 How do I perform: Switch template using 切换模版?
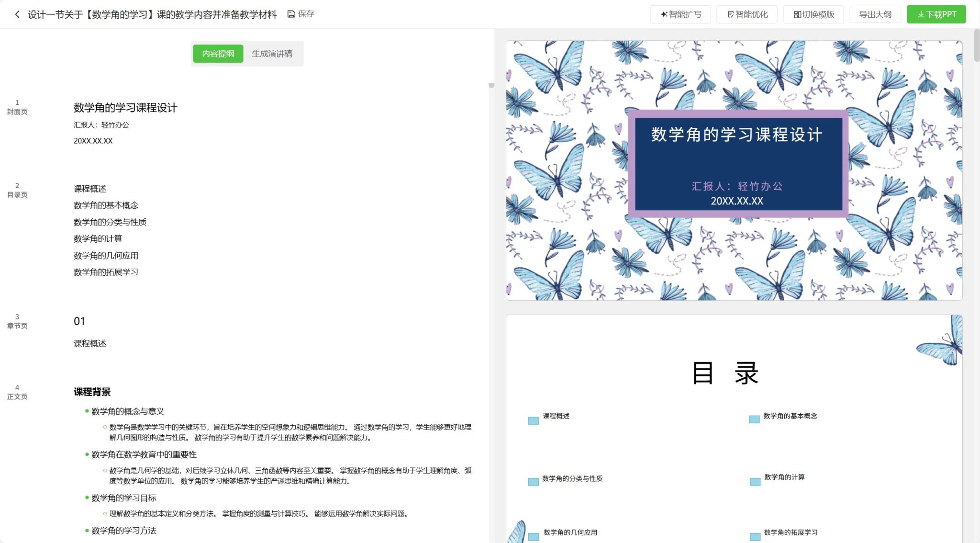coord(813,14)
